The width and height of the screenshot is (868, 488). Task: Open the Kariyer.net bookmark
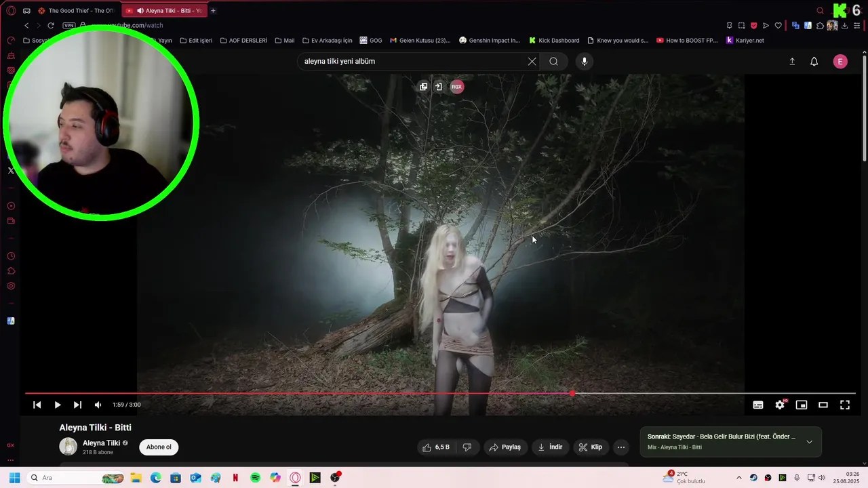(x=745, y=41)
